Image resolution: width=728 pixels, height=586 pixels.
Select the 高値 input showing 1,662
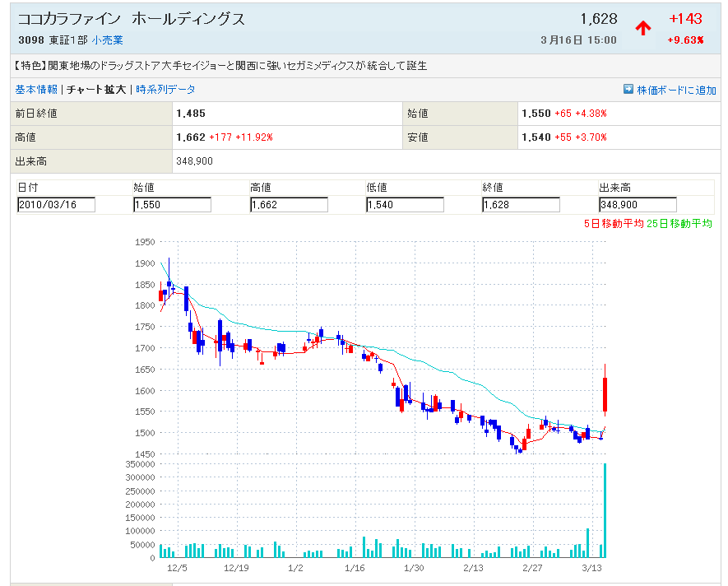(289, 205)
